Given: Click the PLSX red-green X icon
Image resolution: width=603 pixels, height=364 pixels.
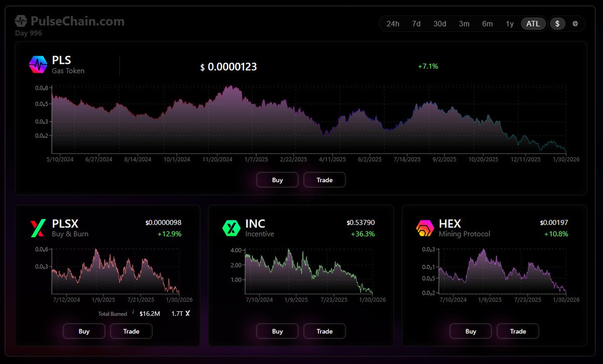Looking at the screenshot, I should (x=38, y=228).
